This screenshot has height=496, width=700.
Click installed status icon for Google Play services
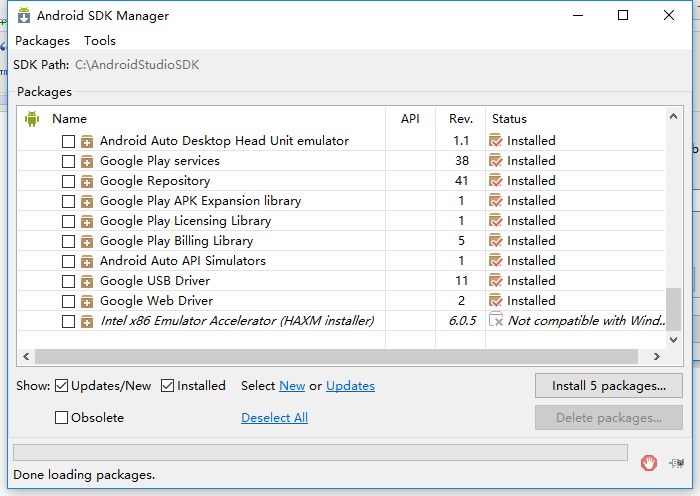pyautogui.click(x=496, y=161)
